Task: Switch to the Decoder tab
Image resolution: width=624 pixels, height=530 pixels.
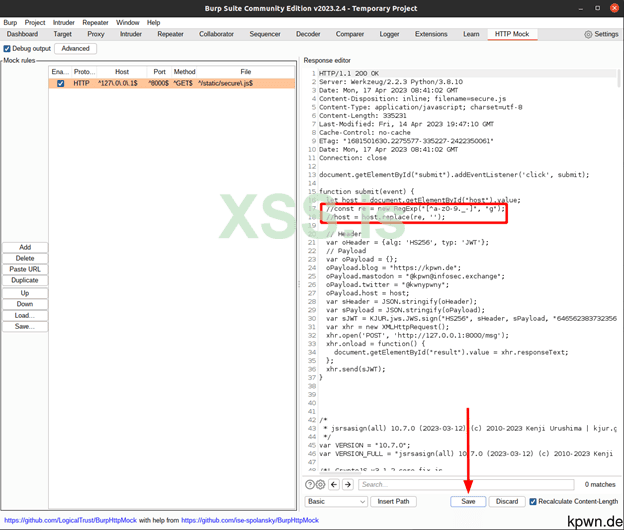Action: click(x=308, y=34)
